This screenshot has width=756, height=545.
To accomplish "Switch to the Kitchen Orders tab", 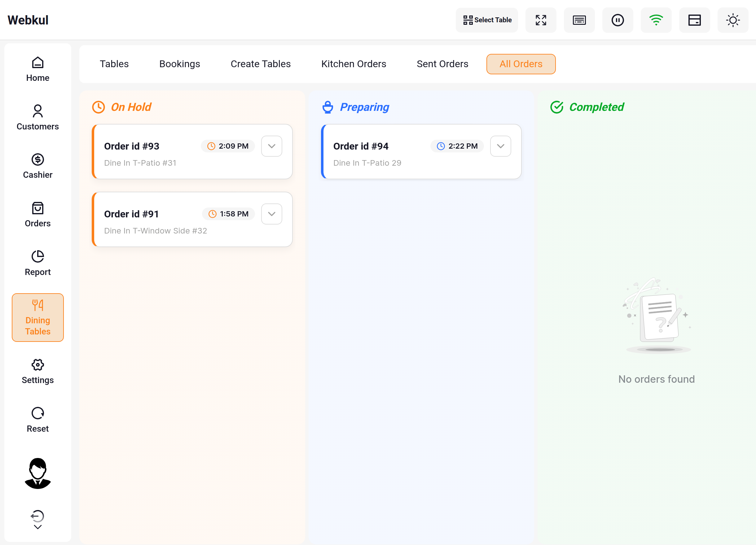I will [x=354, y=64].
